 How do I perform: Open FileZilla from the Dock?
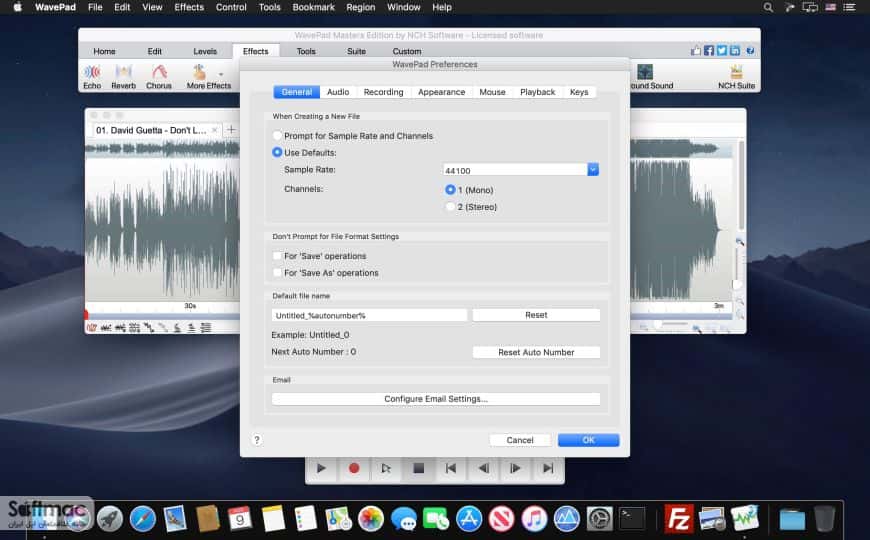pos(679,519)
